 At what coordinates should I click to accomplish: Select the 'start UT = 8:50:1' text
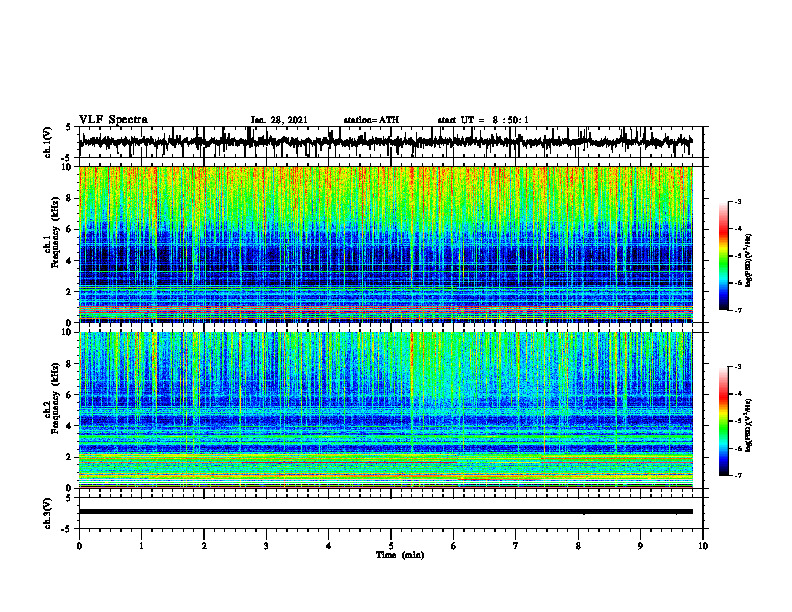pyautogui.click(x=483, y=120)
